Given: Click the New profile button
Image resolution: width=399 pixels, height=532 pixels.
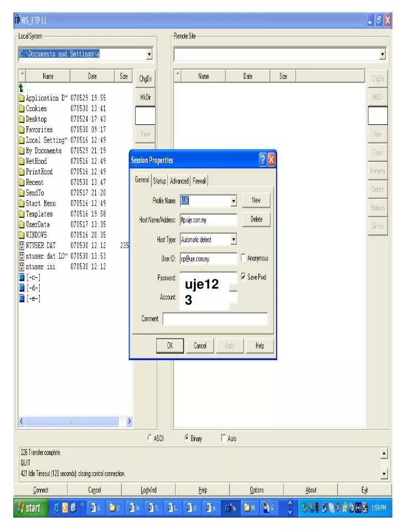Looking at the screenshot, I should 256,200.
